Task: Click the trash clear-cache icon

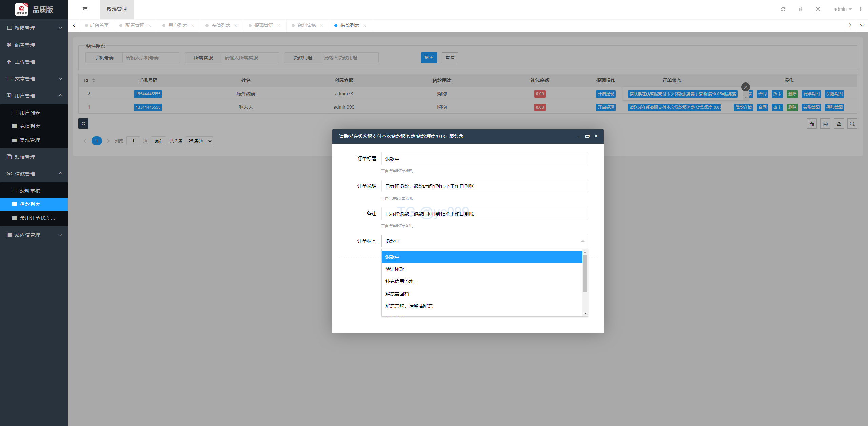Action: coord(801,9)
